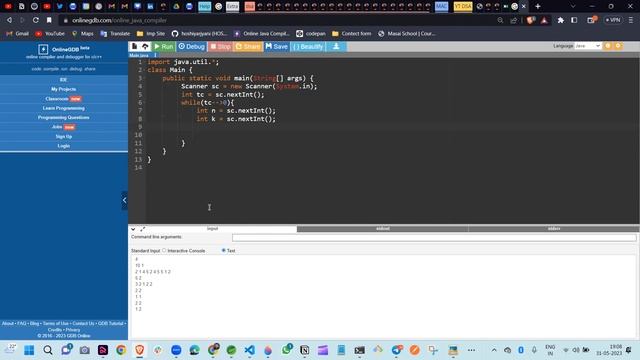Open the Windows Start menu

[29, 350]
